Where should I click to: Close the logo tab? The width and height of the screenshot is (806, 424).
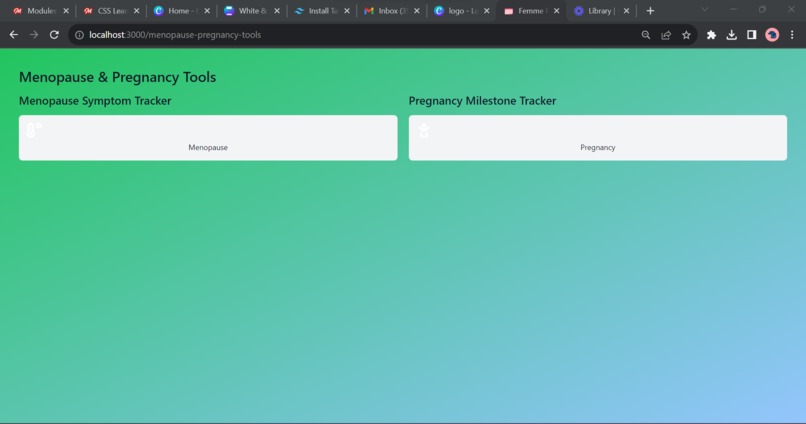coord(486,11)
